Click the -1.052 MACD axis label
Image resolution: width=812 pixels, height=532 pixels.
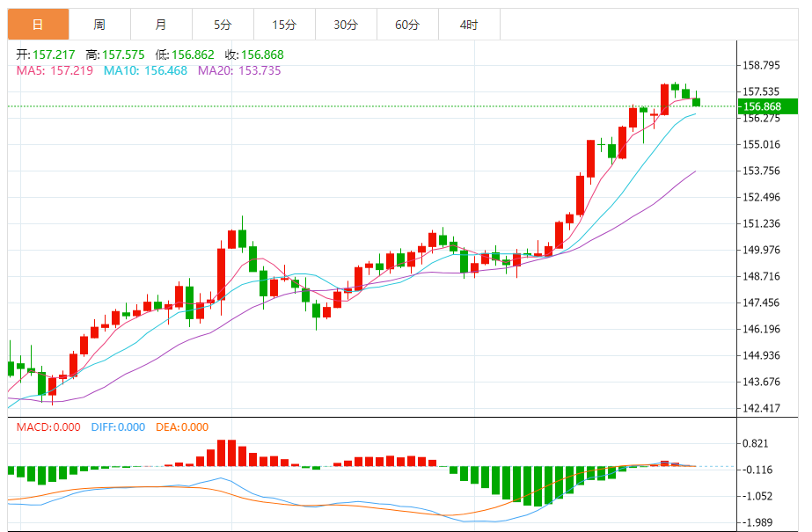pos(756,496)
